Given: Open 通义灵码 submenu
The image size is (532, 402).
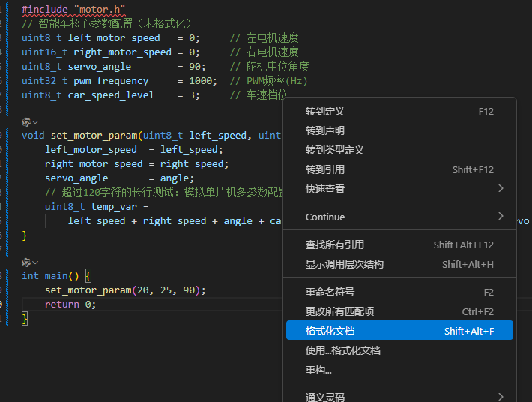Looking at the screenshot, I should pos(399,397).
